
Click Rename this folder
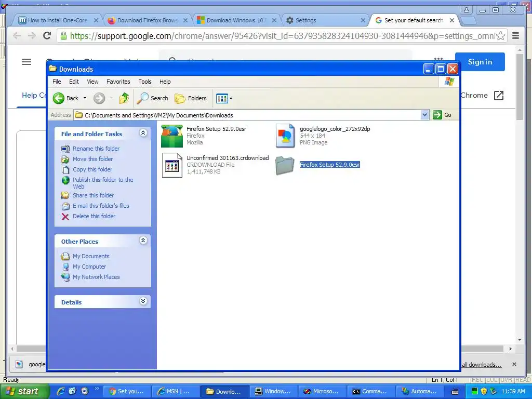click(96, 149)
